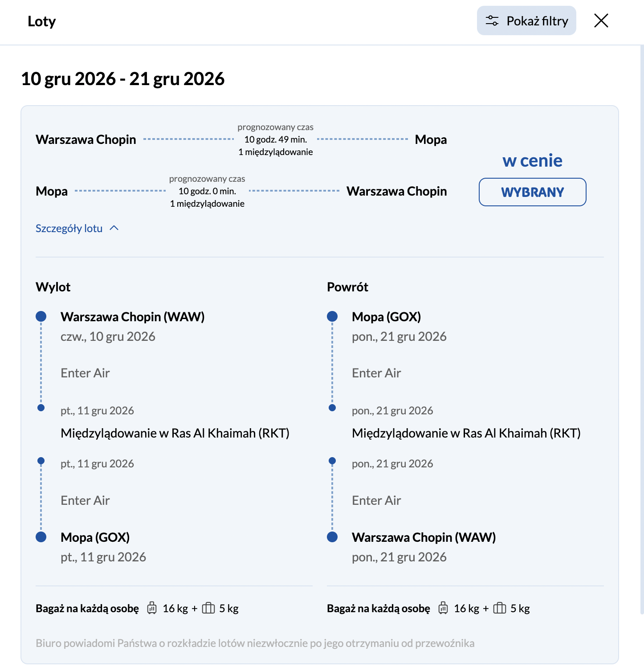This screenshot has width=644, height=671.
Task: Click 'Warszawa Chopin' in return summary row
Action: [397, 191]
